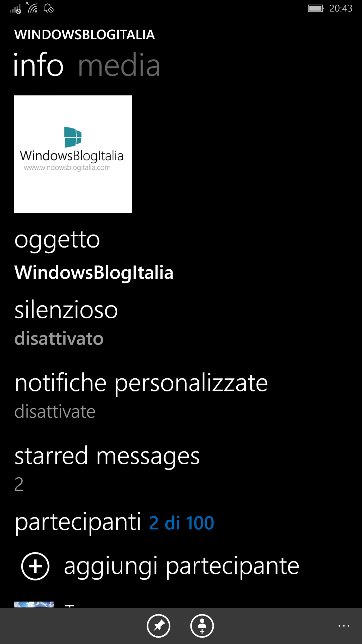
Task: Tap the circled plus icon
Action: 35,566
